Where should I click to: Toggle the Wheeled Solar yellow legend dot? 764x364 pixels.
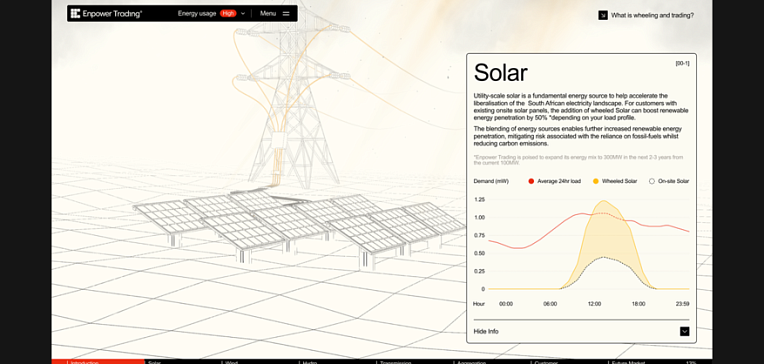[x=595, y=181]
